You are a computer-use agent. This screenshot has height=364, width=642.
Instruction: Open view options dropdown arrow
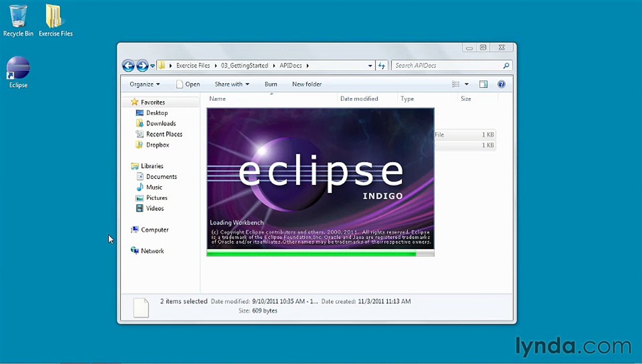[x=467, y=84]
